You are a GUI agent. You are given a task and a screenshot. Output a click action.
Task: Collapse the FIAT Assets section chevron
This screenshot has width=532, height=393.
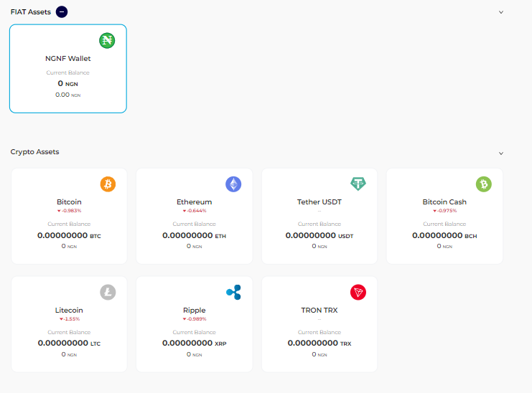pos(501,12)
